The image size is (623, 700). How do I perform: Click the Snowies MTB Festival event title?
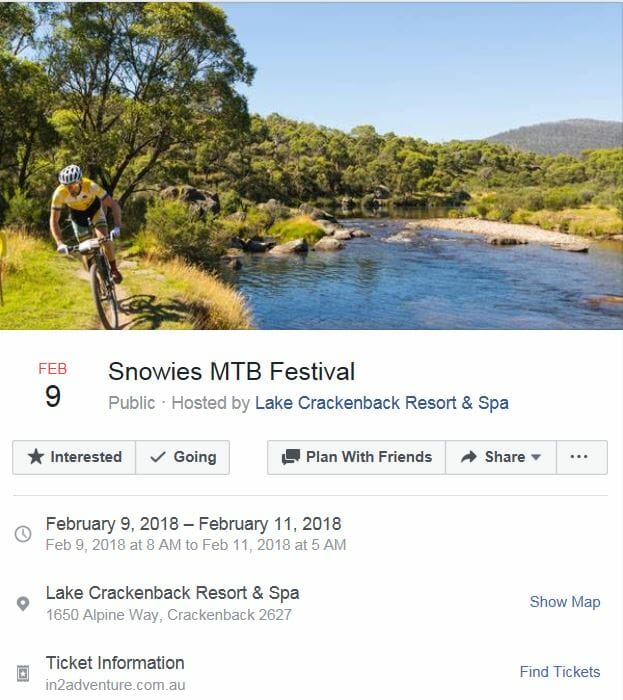click(231, 373)
